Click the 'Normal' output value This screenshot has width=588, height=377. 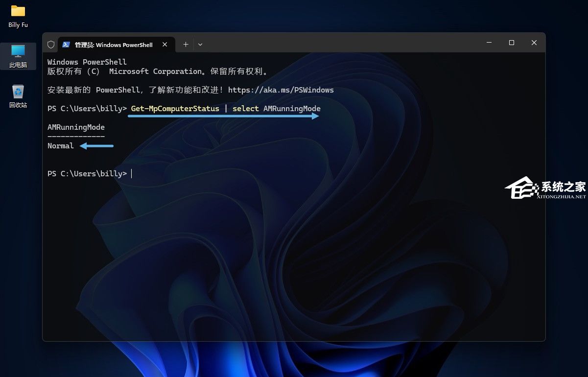point(61,146)
